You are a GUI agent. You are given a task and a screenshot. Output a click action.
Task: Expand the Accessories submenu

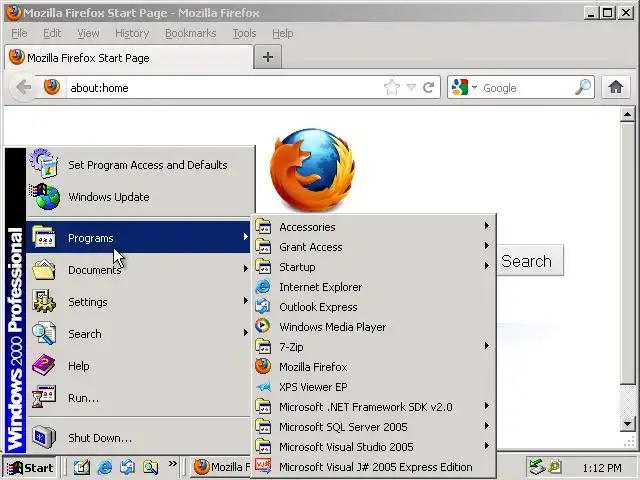coord(373,227)
